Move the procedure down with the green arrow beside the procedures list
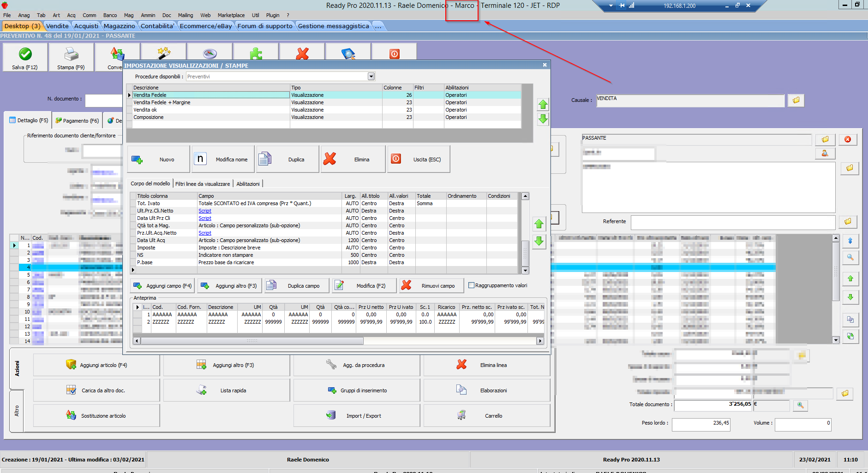The width and height of the screenshot is (868, 473). (x=543, y=119)
